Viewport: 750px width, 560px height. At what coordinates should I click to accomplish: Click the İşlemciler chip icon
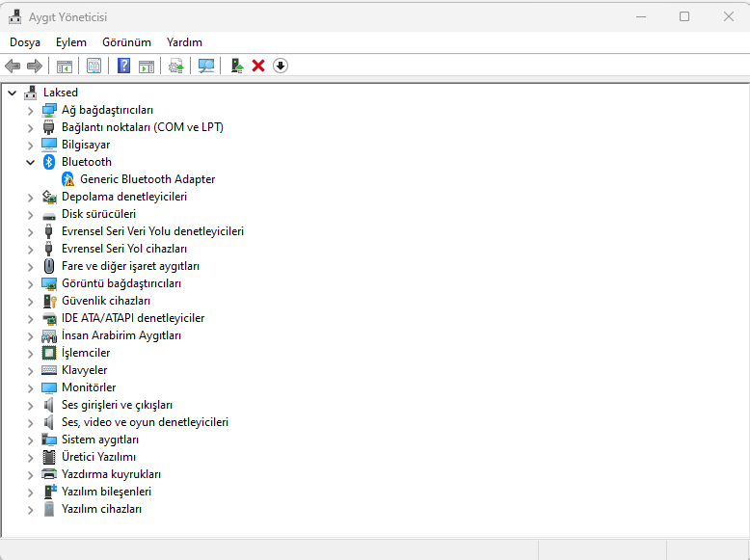[x=49, y=353]
